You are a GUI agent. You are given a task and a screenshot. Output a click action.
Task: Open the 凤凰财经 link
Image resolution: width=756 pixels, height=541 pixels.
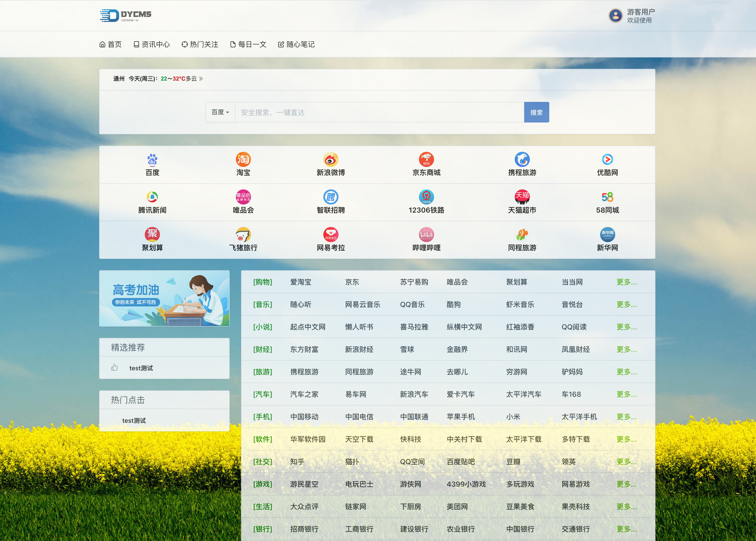pyautogui.click(x=576, y=349)
